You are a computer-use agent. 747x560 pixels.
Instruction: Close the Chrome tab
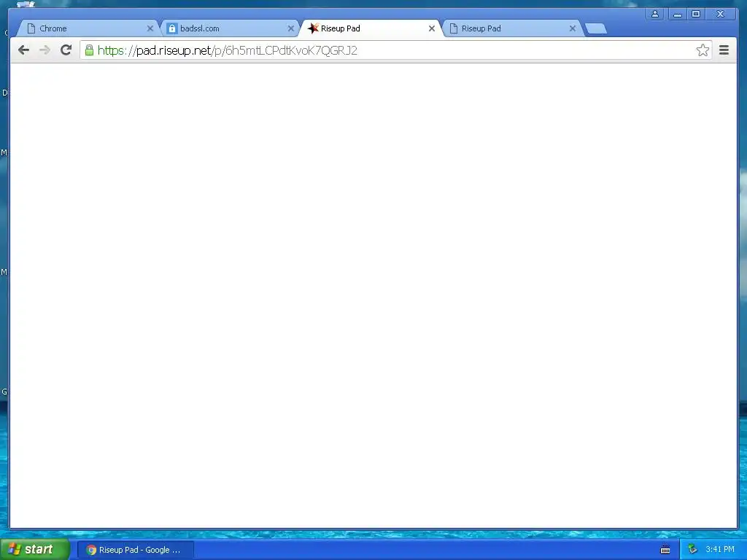(150, 28)
